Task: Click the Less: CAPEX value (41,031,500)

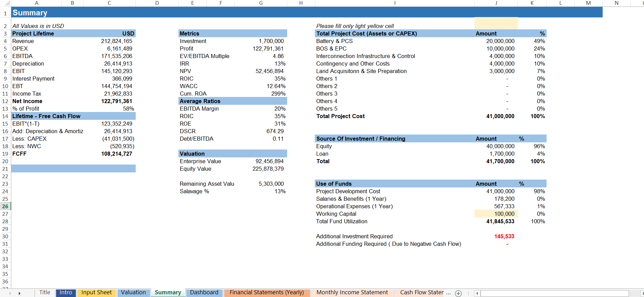Action: [118, 139]
